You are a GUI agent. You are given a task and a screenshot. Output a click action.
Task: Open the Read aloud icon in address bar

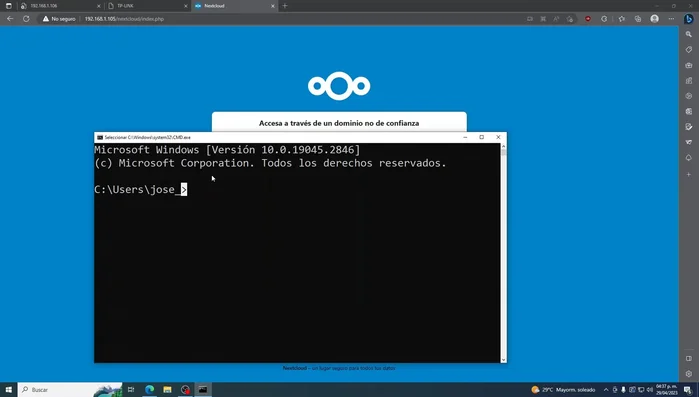point(556,19)
